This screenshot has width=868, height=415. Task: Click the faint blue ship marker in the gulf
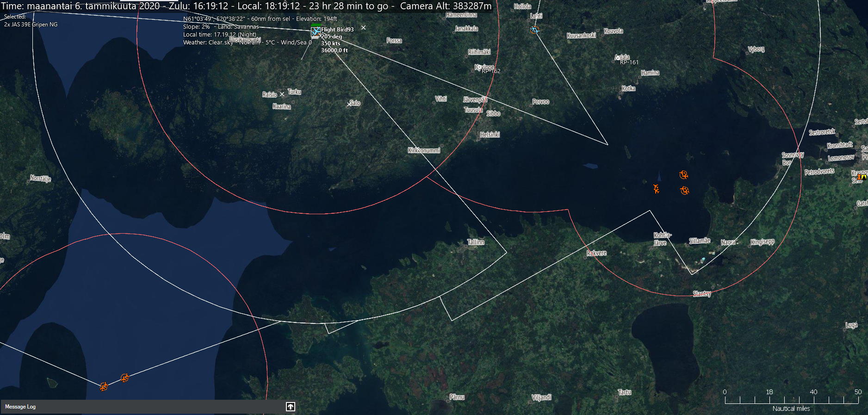[659, 176]
